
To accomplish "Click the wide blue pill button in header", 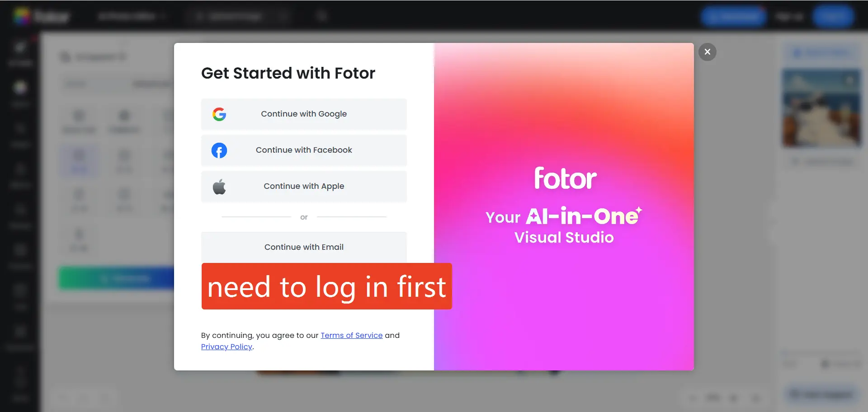I will tap(733, 17).
